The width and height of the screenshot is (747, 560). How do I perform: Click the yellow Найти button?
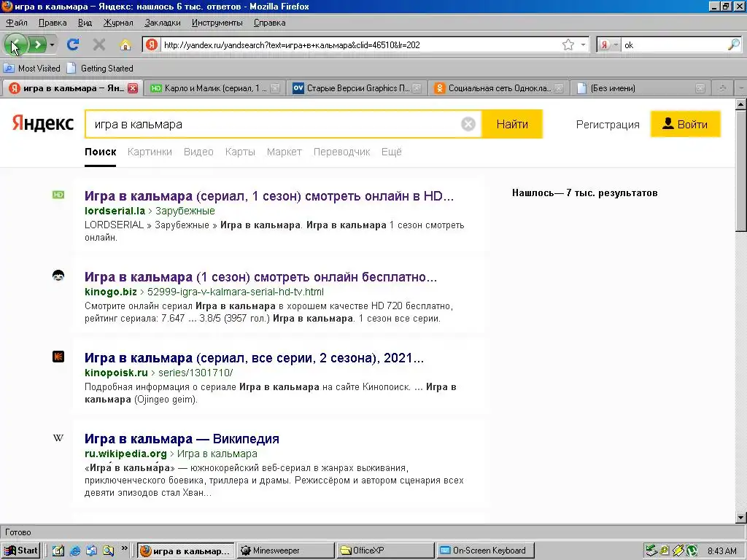click(512, 124)
